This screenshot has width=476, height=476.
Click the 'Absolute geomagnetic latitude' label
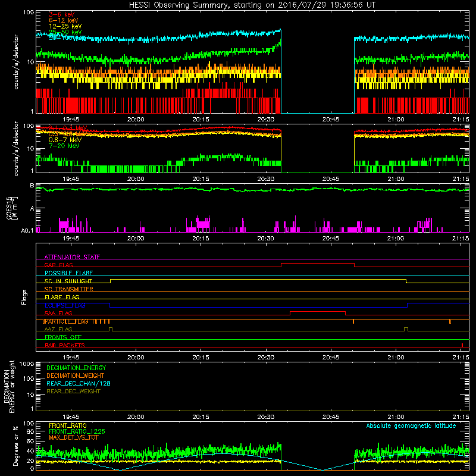[411, 425]
